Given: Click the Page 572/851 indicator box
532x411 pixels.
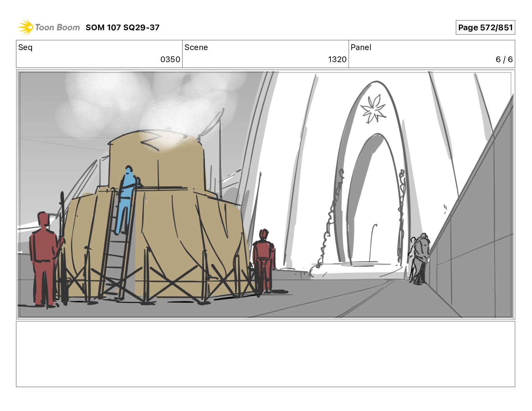Looking at the screenshot, I should pos(485,28).
